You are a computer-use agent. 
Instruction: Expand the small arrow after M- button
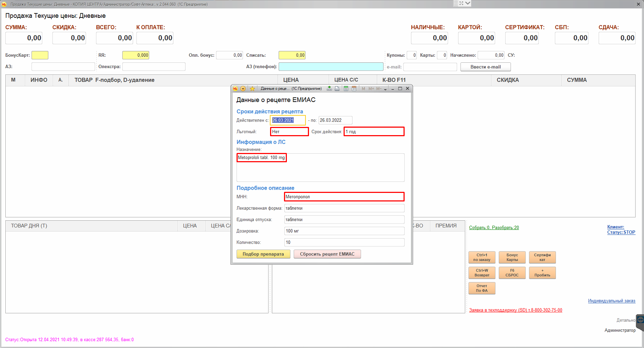pos(385,89)
